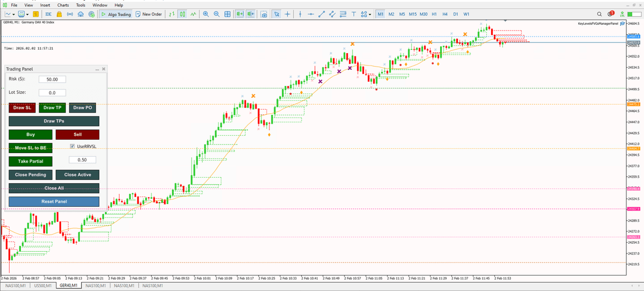
Task: Open the objects shapes dropdown arrow
Action: tap(371, 14)
